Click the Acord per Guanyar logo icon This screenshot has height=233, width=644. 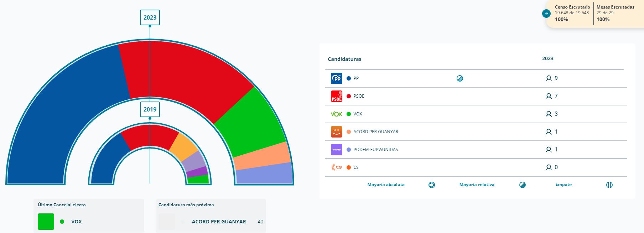point(336,132)
